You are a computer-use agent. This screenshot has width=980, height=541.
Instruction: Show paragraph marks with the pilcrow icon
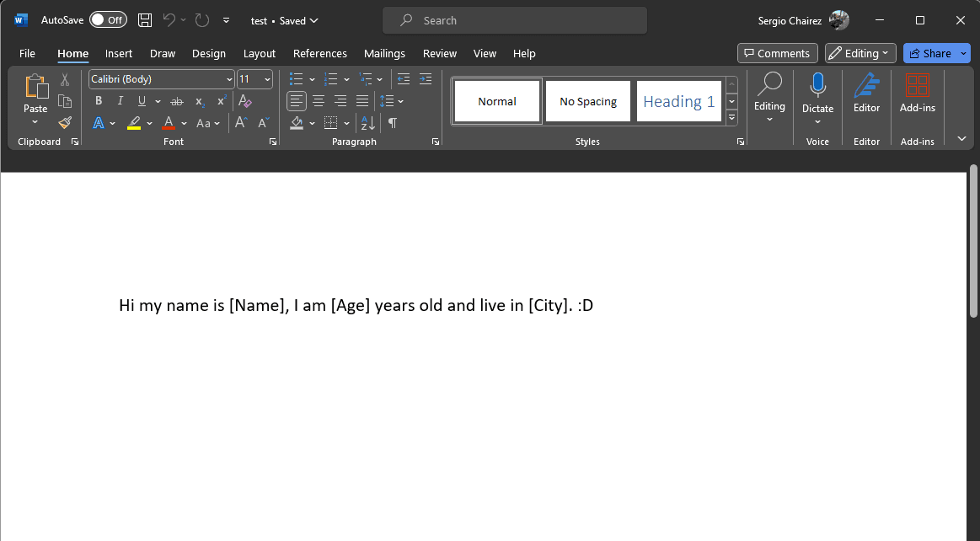point(392,123)
